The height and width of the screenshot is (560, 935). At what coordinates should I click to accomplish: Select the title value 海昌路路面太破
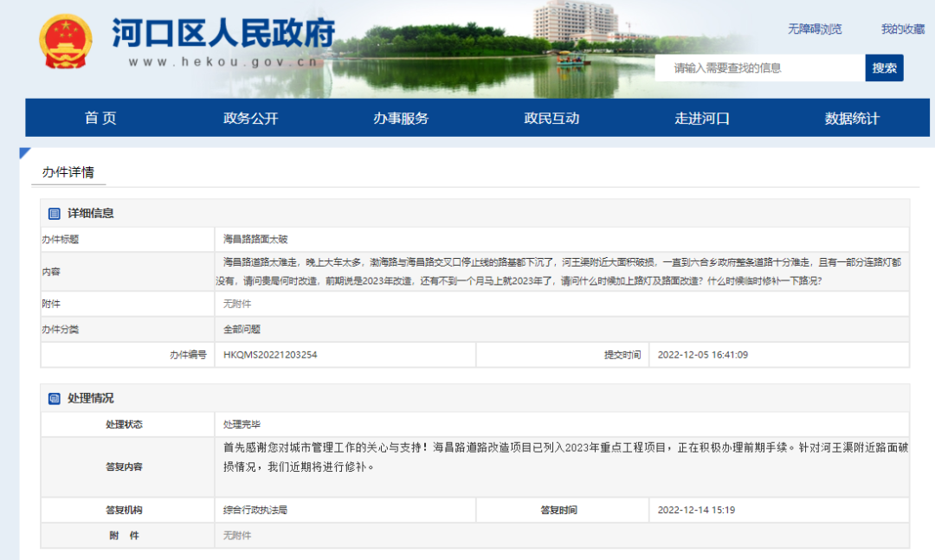point(255,239)
